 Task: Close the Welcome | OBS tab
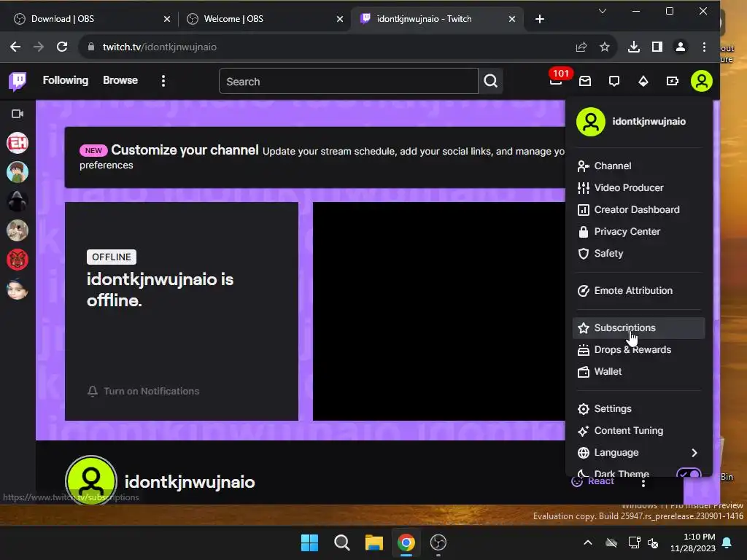340,19
